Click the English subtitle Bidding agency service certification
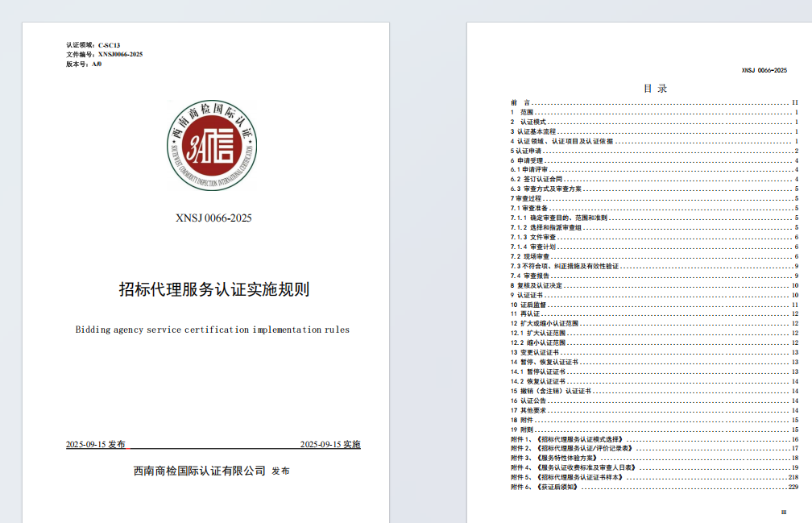 pyautogui.click(x=213, y=330)
